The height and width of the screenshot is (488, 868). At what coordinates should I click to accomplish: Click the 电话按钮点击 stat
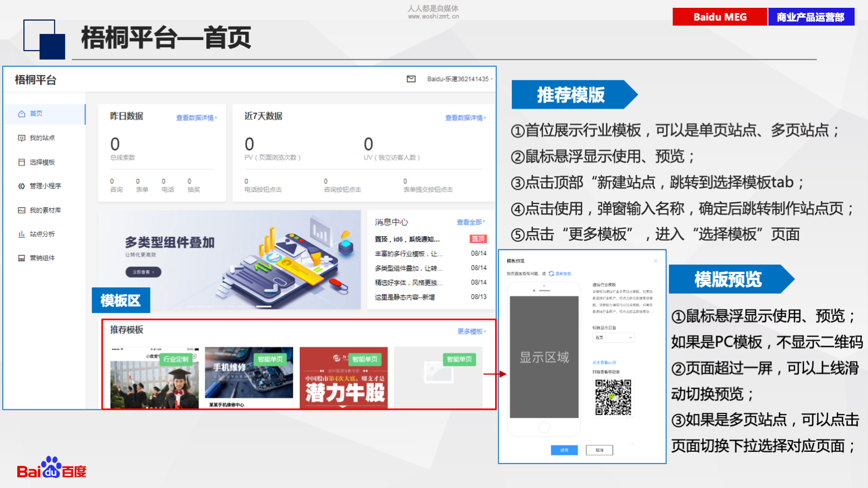[263, 186]
